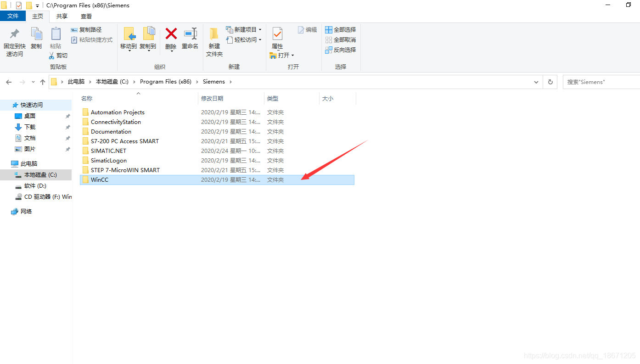The width and height of the screenshot is (640, 364).
Task: Expand the address bar history dropdown
Action: tap(536, 82)
